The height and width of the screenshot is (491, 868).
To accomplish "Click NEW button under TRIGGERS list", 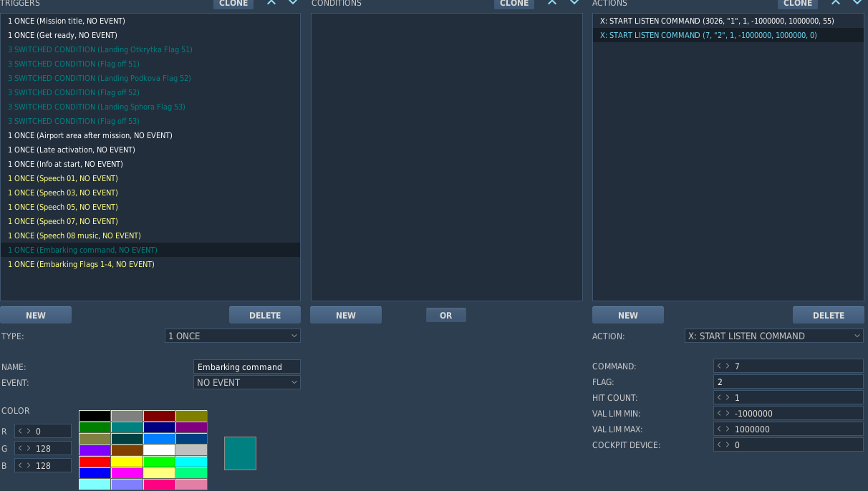I will (36, 315).
